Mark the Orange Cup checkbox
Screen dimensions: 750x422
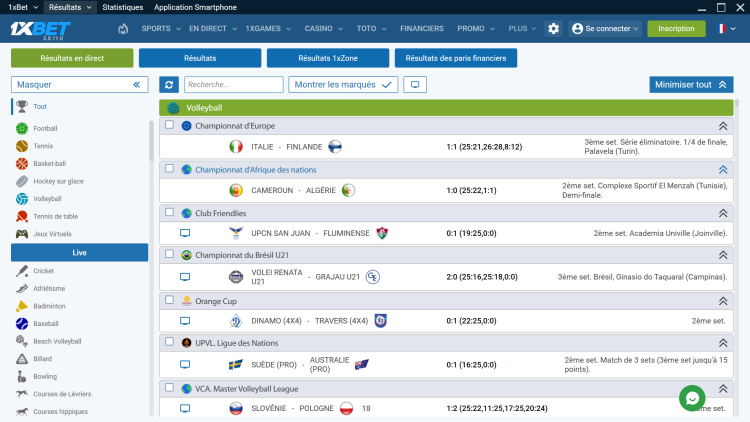[x=169, y=300]
